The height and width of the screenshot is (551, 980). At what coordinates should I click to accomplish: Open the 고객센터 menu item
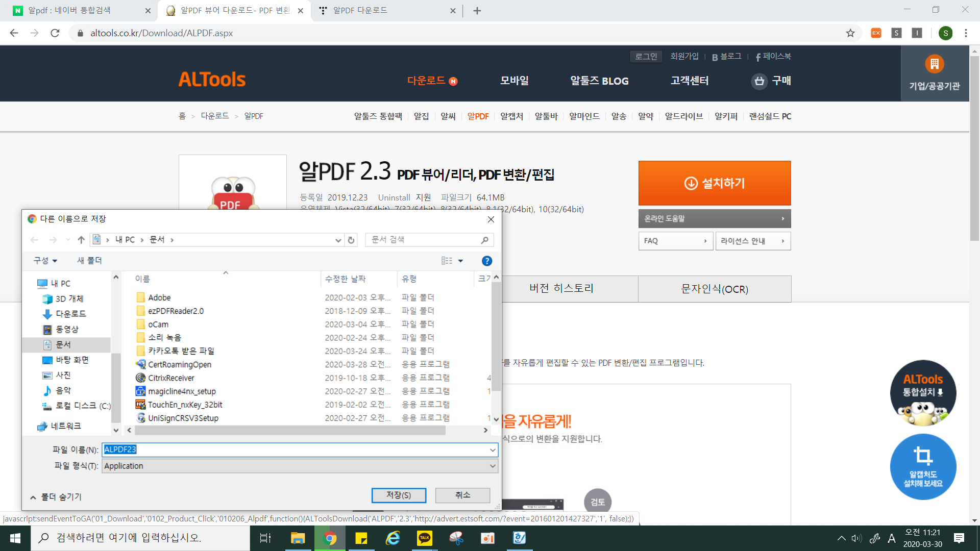click(x=689, y=81)
